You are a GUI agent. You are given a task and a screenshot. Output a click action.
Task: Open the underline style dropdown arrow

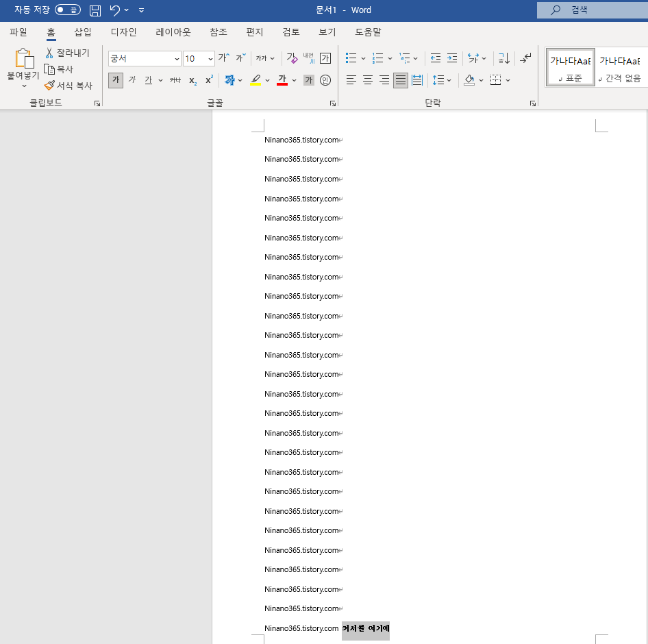(x=160, y=81)
